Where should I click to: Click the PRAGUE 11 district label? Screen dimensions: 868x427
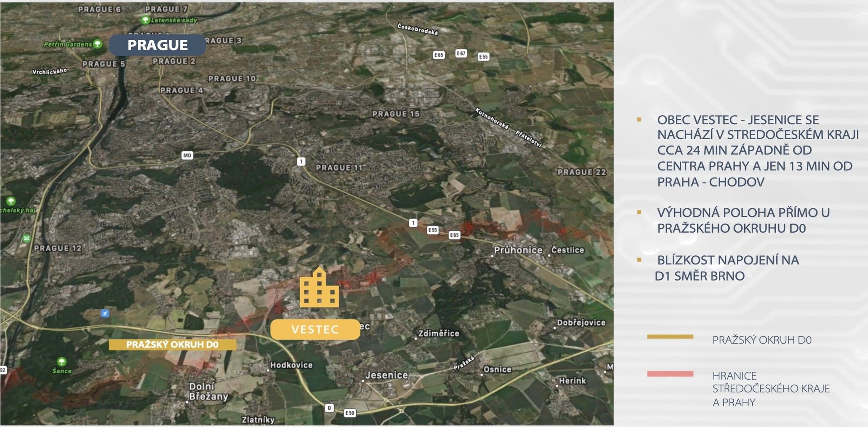pos(340,168)
